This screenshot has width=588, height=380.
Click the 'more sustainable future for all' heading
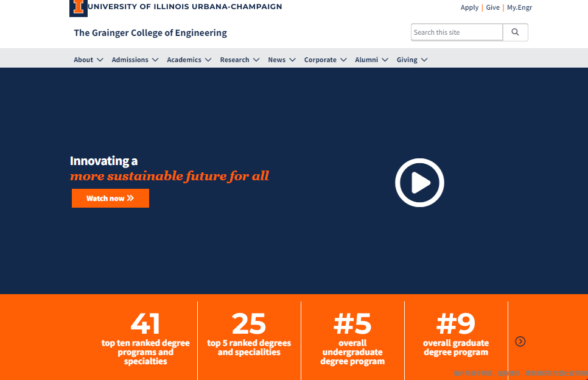point(169,176)
